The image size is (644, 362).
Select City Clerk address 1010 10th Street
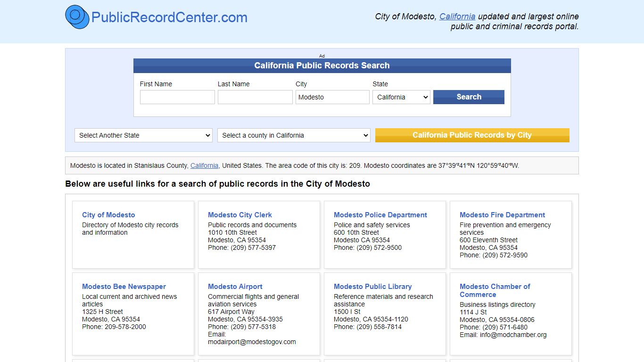pos(232,232)
